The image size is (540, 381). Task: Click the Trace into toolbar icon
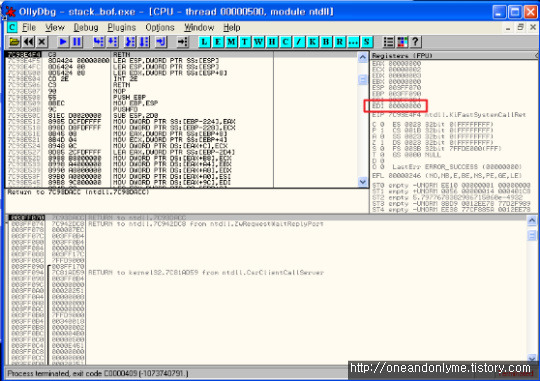tap(130, 42)
